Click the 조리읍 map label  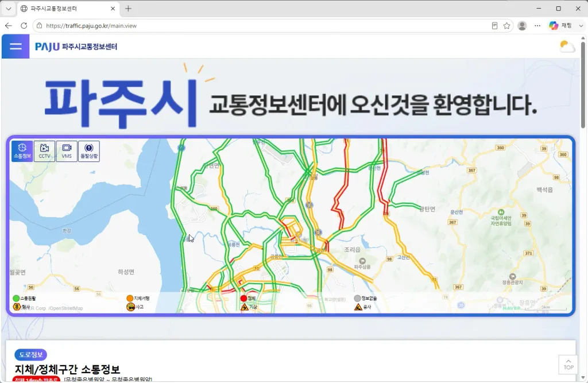(x=352, y=249)
